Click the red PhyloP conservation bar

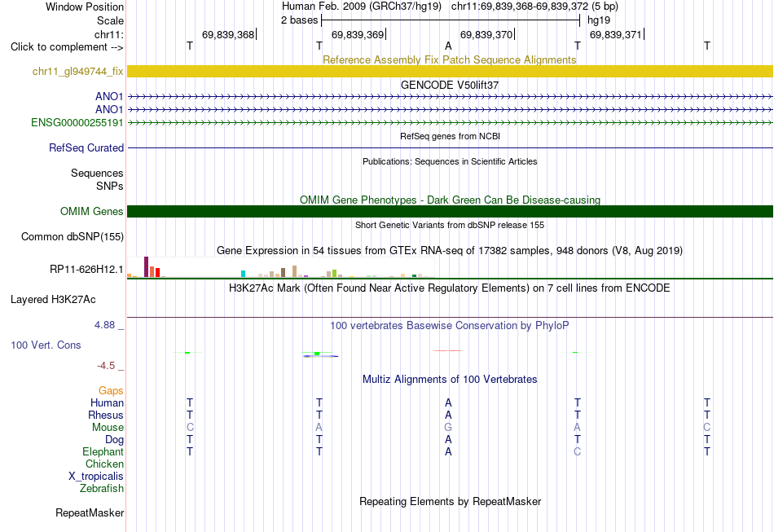[x=448, y=350]
